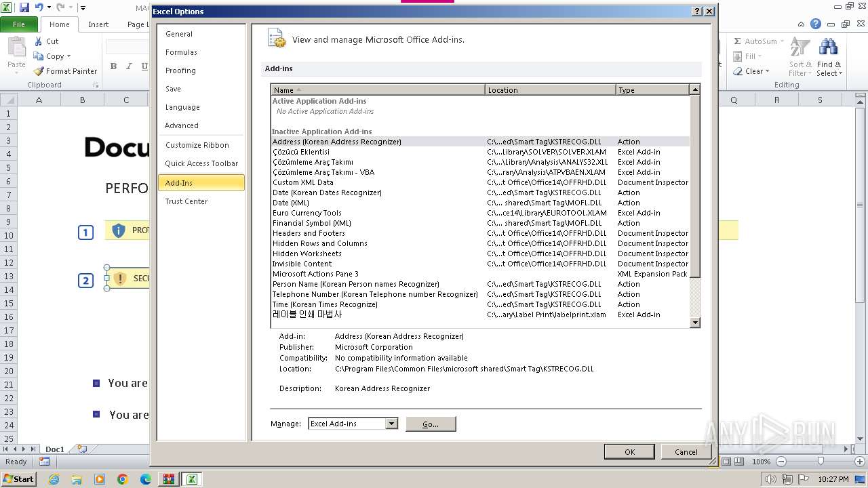Screen dimensions: 868x488
Task: Select Microsoft Actions Pane 3 row
Action: (480, 274)
